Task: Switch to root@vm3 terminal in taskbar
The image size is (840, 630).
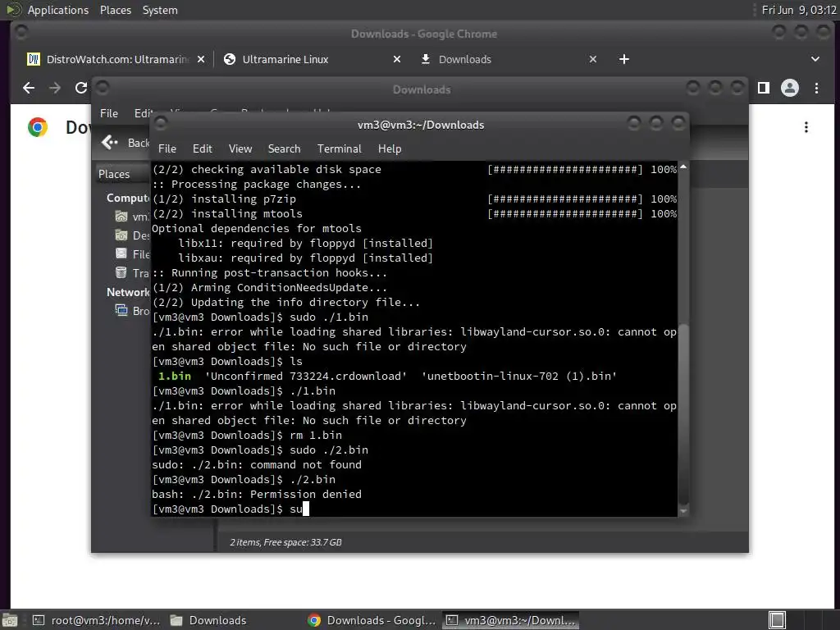Action: [x=97, y=620]
